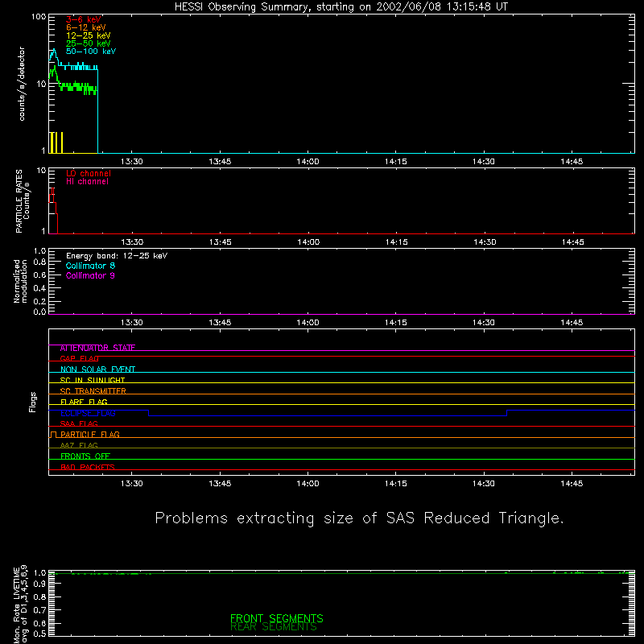The image size is (644, 644).
Task: Click the AAZ FLAG label
Action: (79, 446)
